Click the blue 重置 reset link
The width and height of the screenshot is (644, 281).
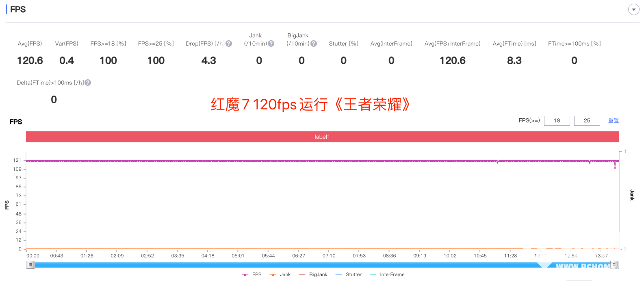[614, 121]
